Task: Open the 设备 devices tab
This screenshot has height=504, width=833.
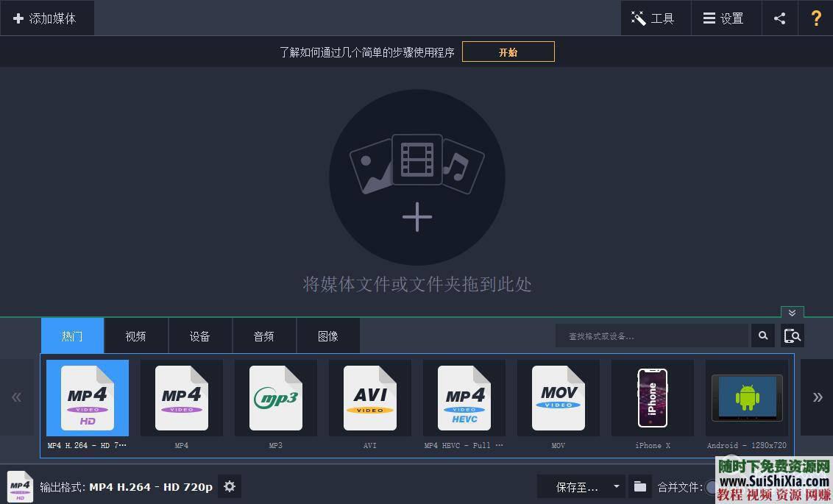Action: pyautogui.click(x=199, y=336)
